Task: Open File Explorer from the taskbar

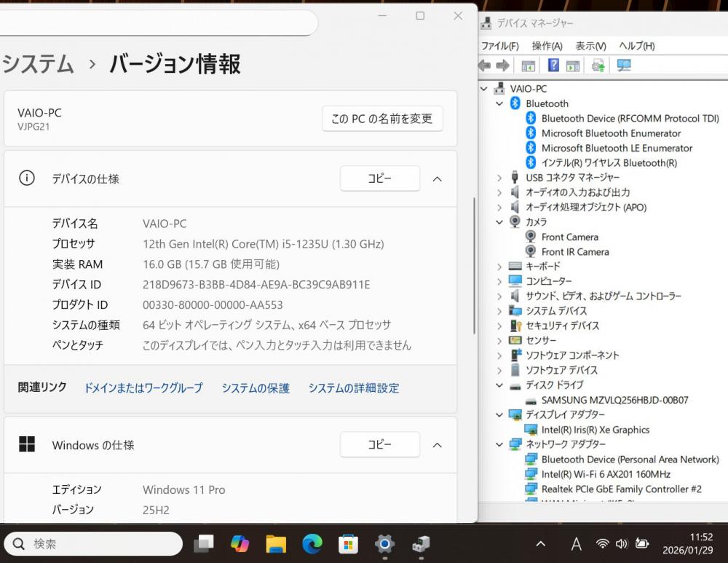Action: [276, 543]
